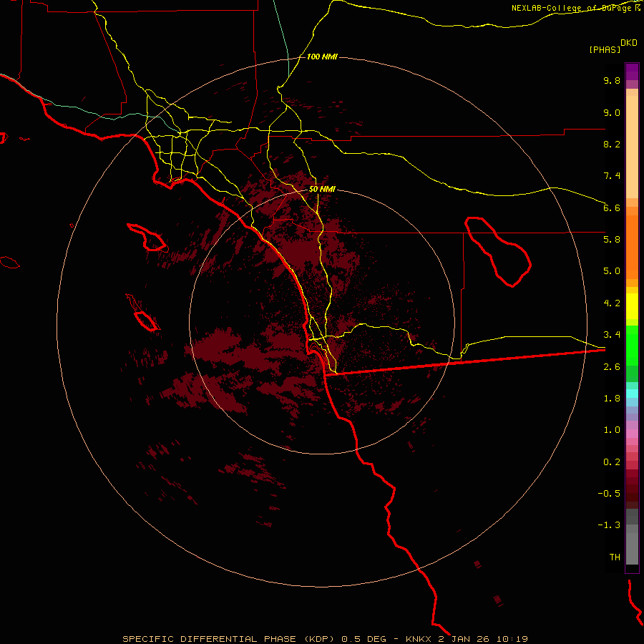Click the 9.0 value on the scale
The width and height of the screenshot is (644, 644).
(x=612, y=113)
